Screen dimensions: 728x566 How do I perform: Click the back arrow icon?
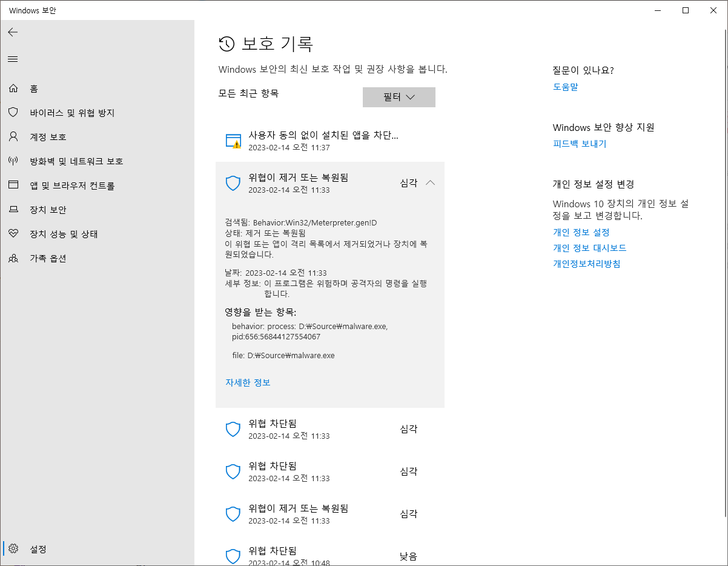13,32
